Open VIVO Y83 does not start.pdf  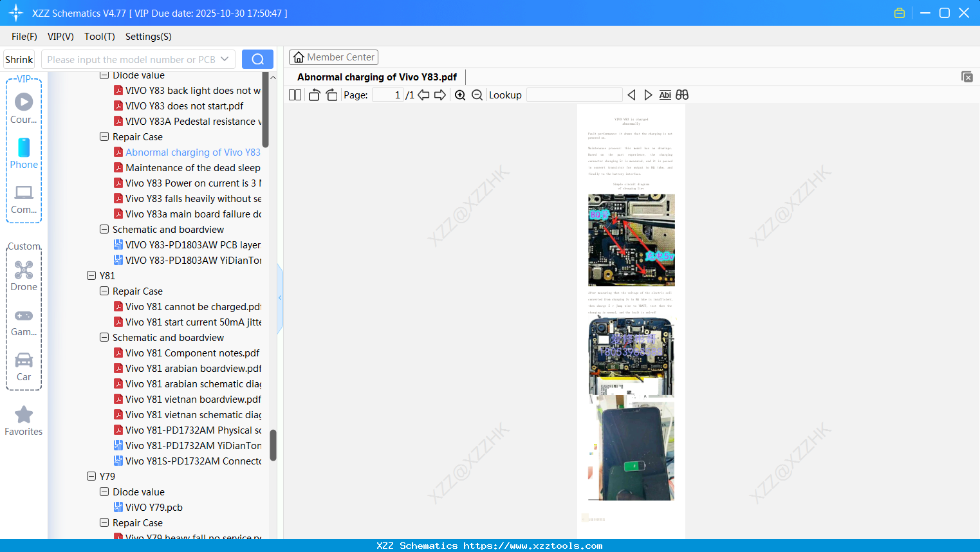[x=184, y=106]
